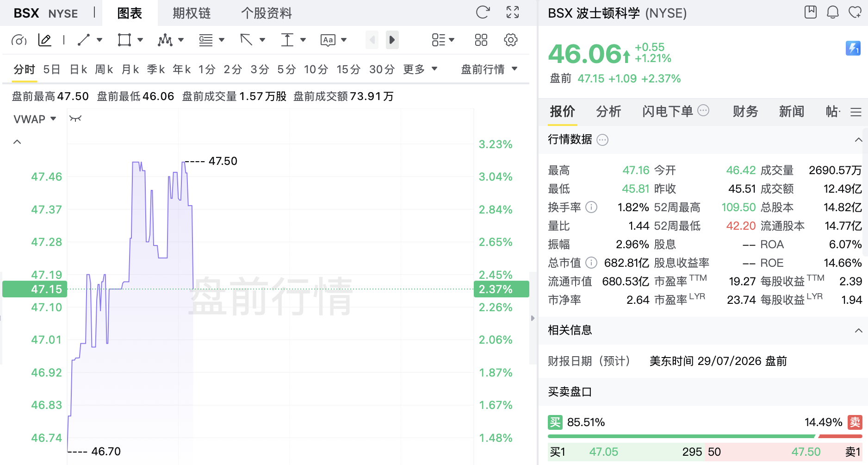The image size is (868, 465).
Task: Collapse the 行情数据 section
Action: click(858, 140)
